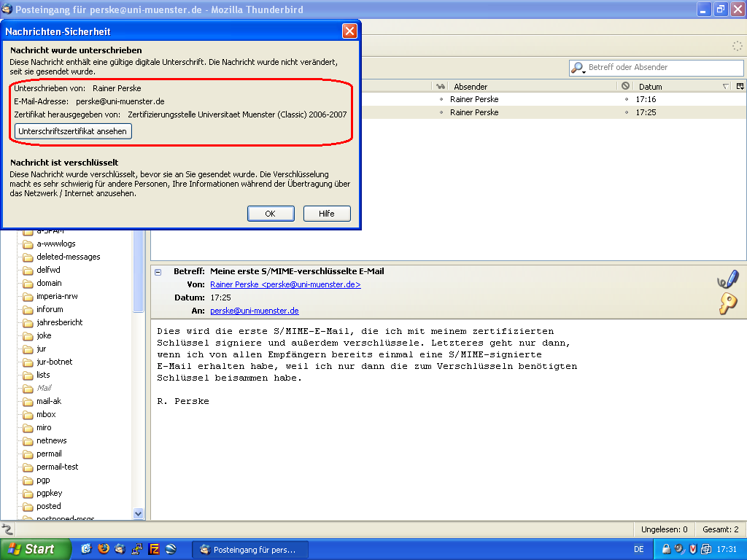Screen dimensions: 747x560
Task: Click the signed-message pen icon
Action: pos(727,279)
